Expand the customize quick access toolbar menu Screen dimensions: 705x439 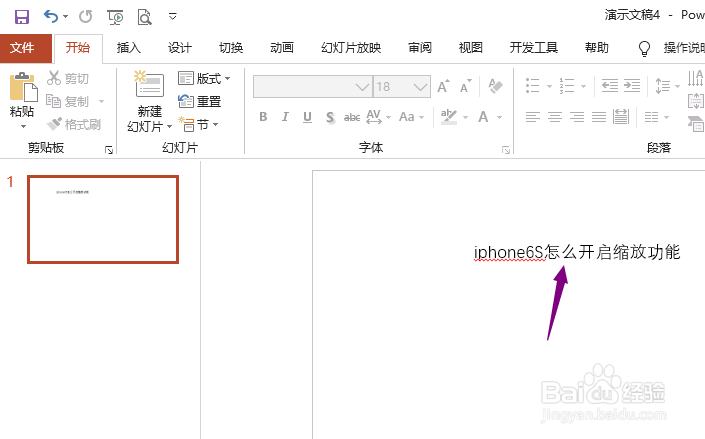click(173, 17)
